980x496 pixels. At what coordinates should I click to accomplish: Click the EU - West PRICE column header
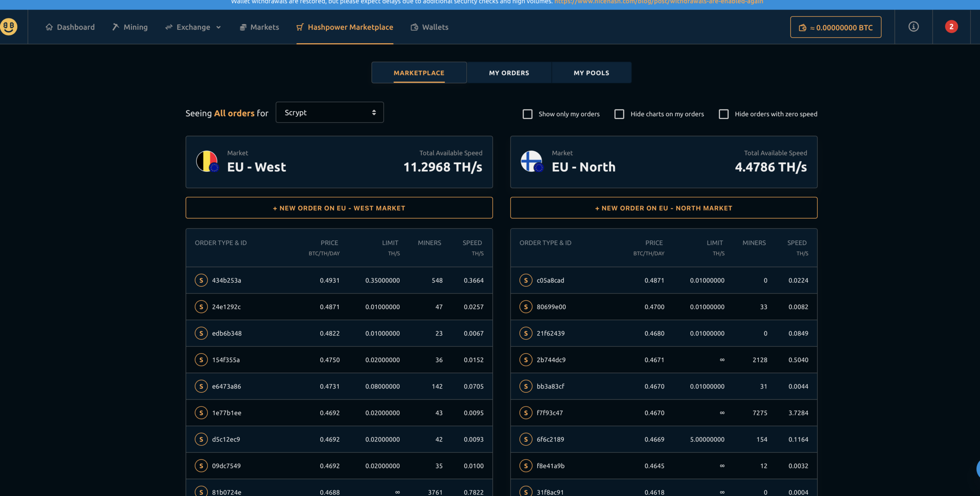tap(329, 243)
